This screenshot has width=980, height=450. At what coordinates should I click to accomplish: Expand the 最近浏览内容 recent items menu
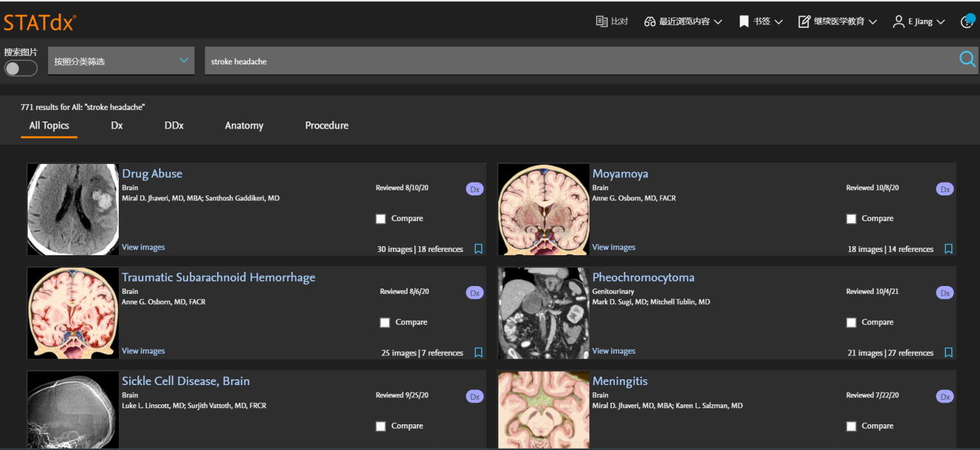click(683, 22)
